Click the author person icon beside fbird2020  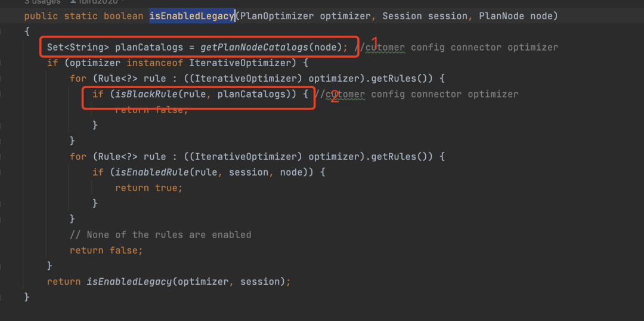click(x=73, y=2)
